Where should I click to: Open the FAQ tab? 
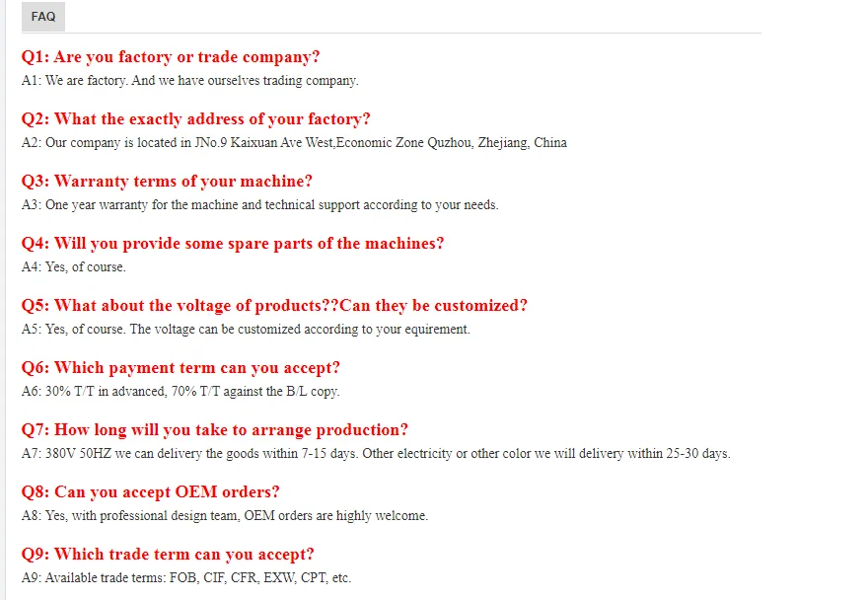43,17
